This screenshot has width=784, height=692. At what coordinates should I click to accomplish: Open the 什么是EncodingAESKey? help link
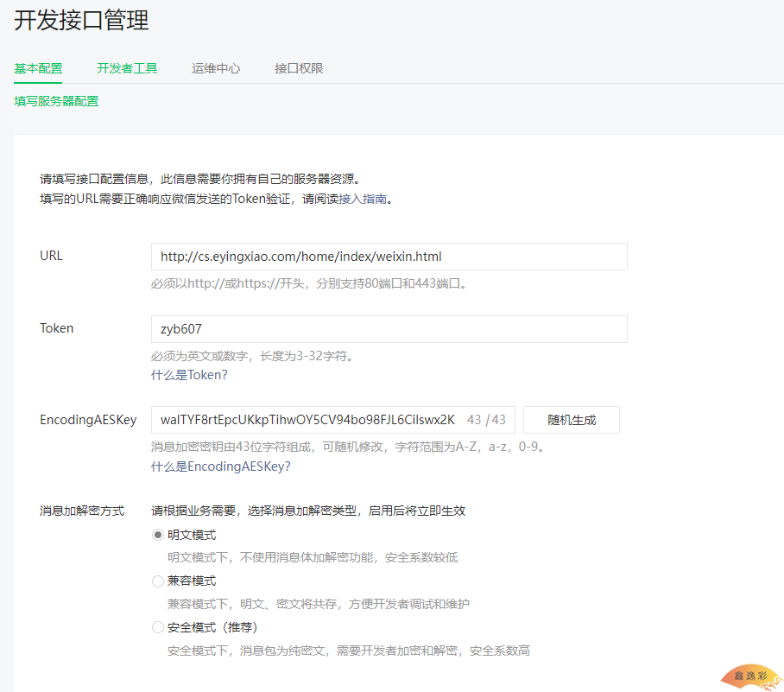(x=220, y=467)
